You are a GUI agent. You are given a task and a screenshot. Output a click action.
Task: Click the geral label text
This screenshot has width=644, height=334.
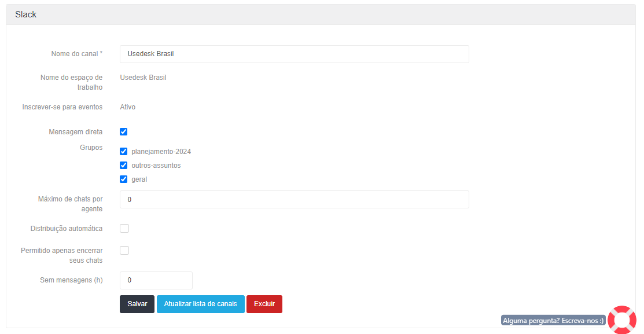point(139,179)
